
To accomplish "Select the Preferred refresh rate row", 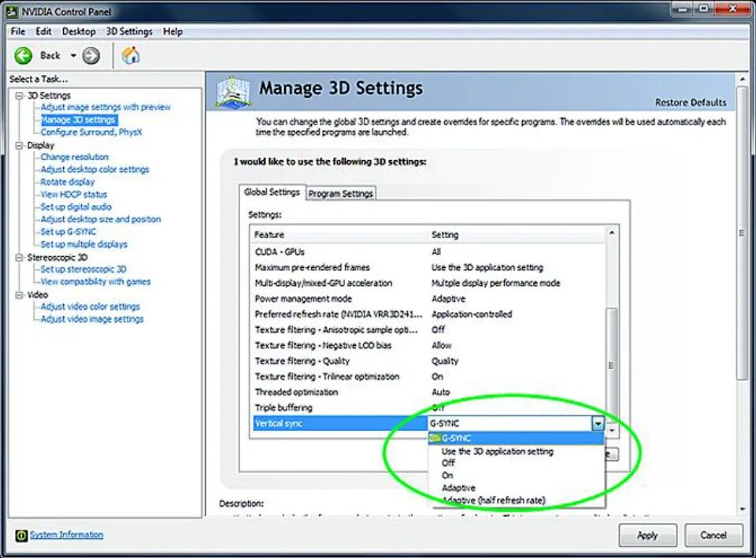I will tap(429, 314).
